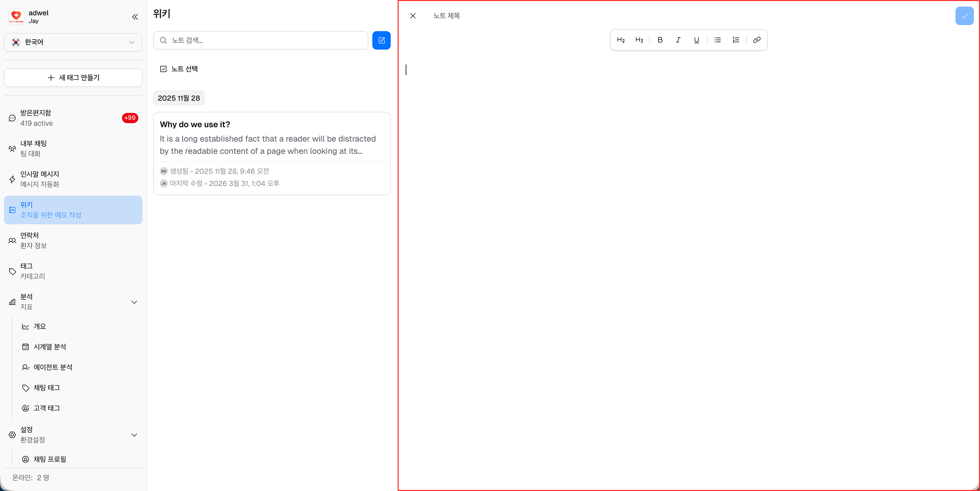Insert a bullet list

(x=717, y=39)
